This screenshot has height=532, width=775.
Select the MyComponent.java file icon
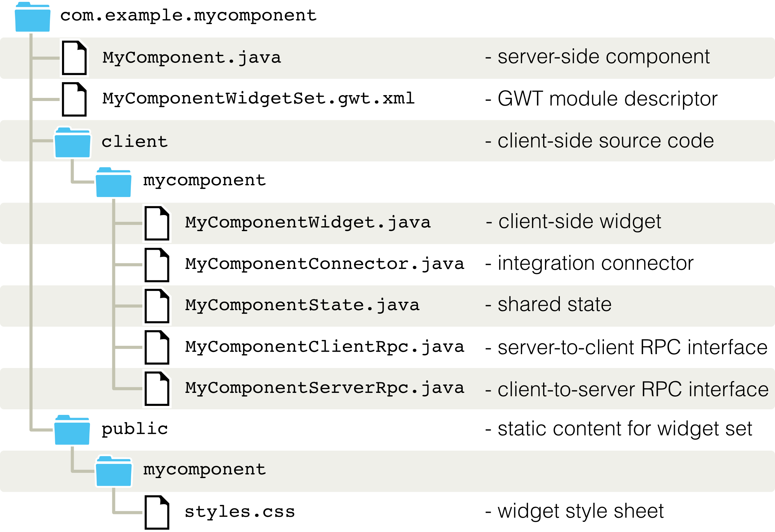[74, 58]
